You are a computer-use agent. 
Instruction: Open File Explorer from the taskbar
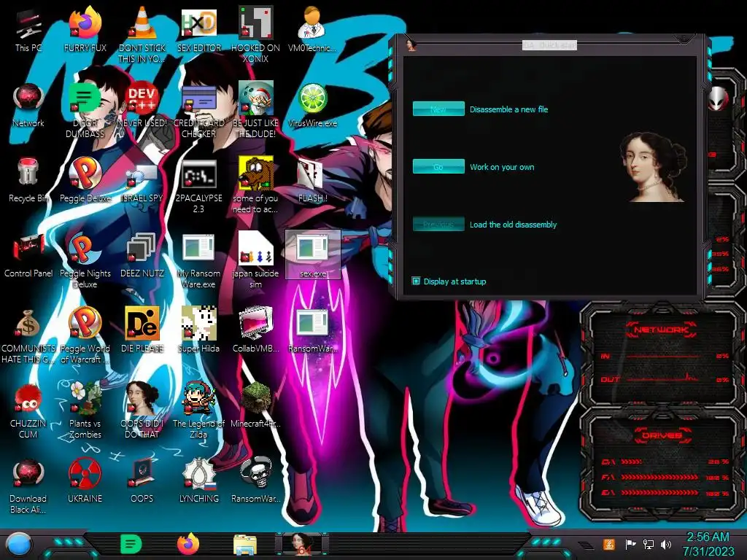click(x=245, y=545)
